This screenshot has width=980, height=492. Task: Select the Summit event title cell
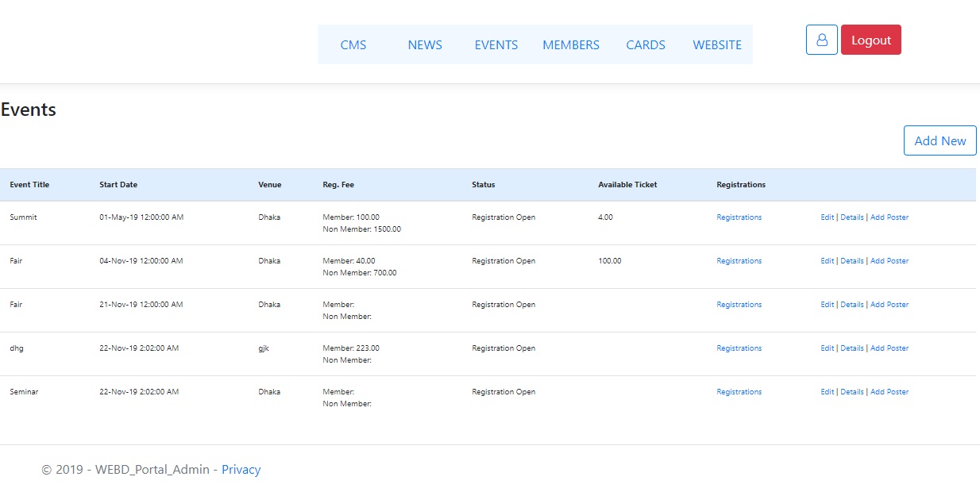23,217
